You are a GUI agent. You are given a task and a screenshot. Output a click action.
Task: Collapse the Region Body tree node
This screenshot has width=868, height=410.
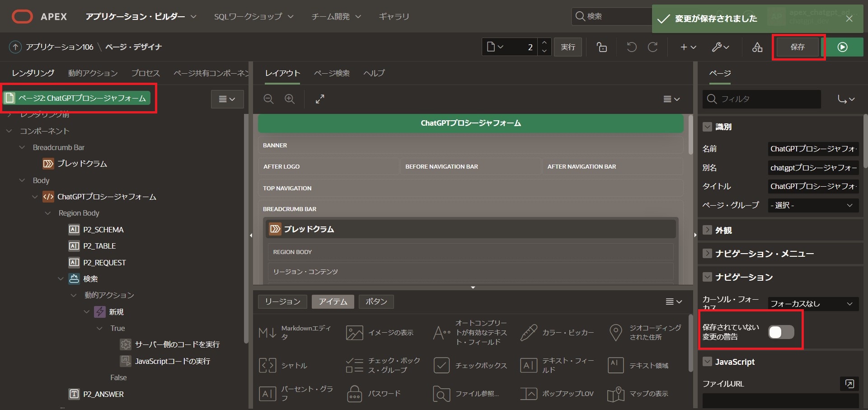pyautogui.click(x=48, y=213)
